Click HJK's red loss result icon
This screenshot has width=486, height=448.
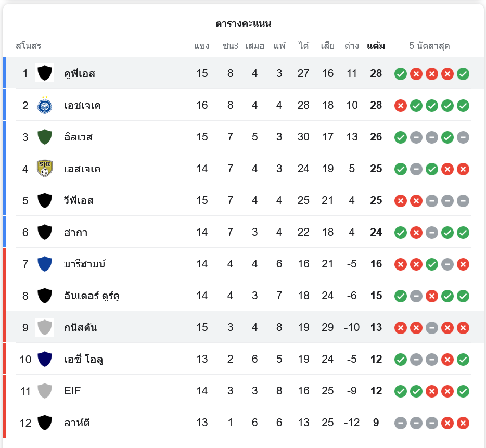pyautogui.click(x=400, y=106)
